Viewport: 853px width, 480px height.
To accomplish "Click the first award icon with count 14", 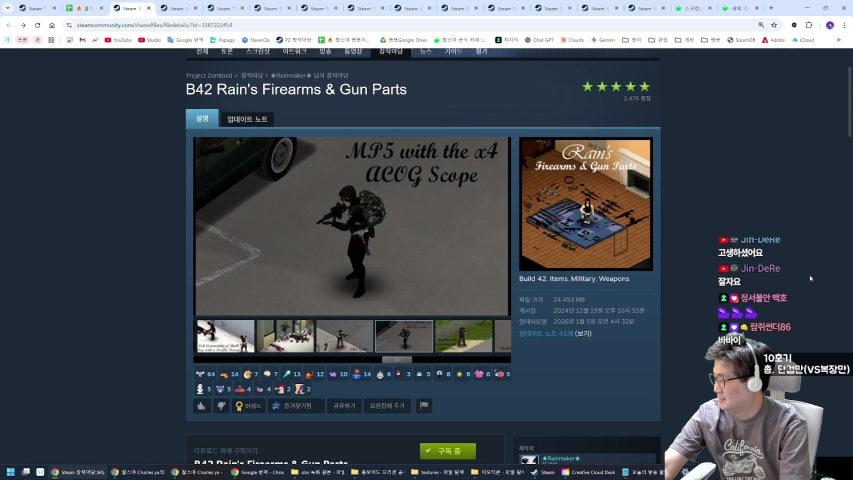I will point(229,374).
